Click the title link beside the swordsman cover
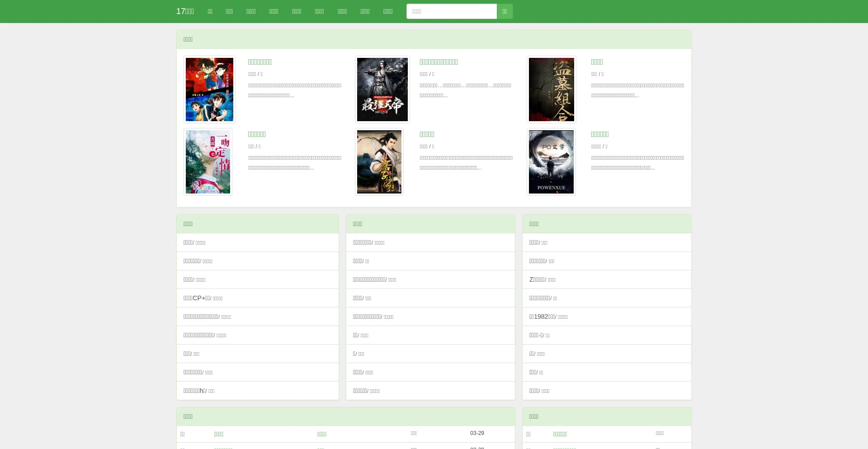The image size is (868, 449). pyautogui.click(x=427, y=134)
